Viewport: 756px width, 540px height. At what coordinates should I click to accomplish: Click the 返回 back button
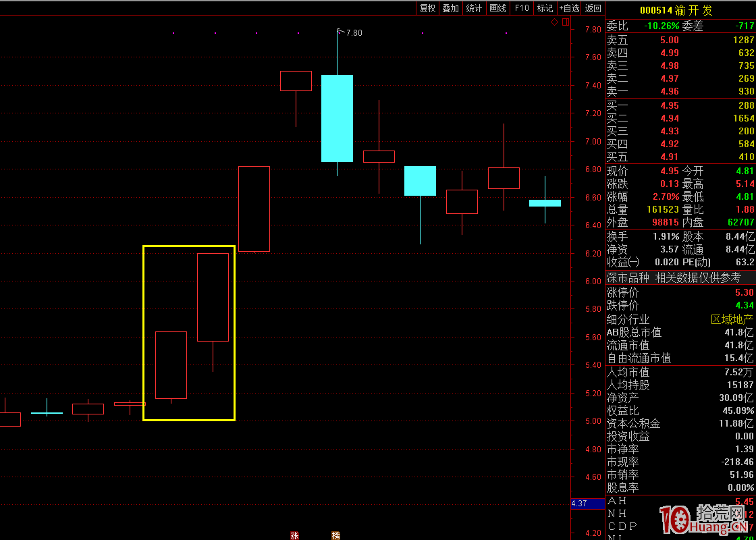pyautogui.click(x=593, y=7)
